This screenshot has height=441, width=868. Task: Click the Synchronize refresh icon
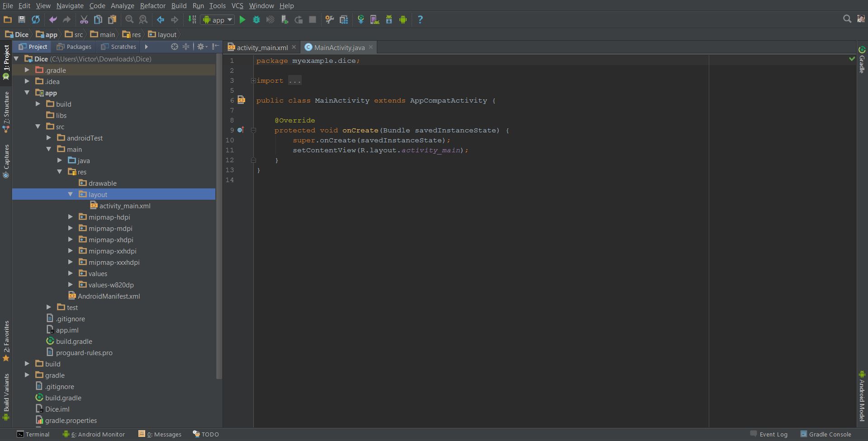[35, 19]
